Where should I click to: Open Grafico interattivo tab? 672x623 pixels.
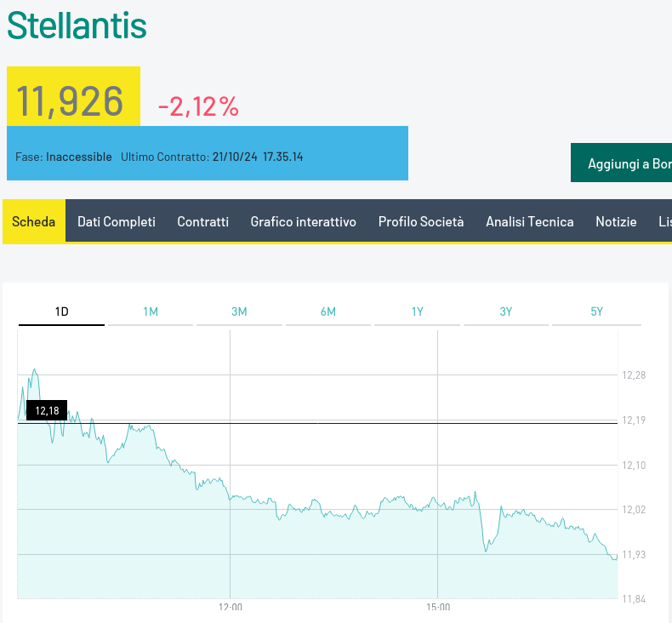[303, 221]
